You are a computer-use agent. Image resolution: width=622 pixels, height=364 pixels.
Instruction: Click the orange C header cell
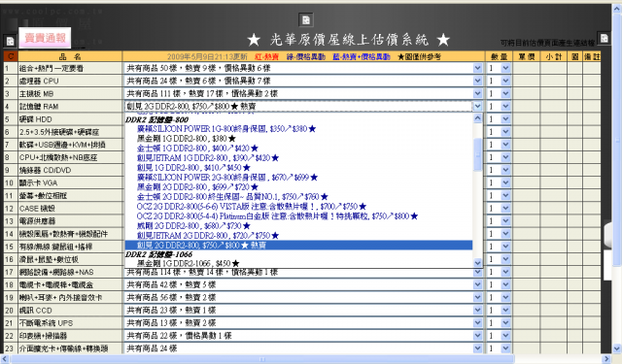pos(11,56)
